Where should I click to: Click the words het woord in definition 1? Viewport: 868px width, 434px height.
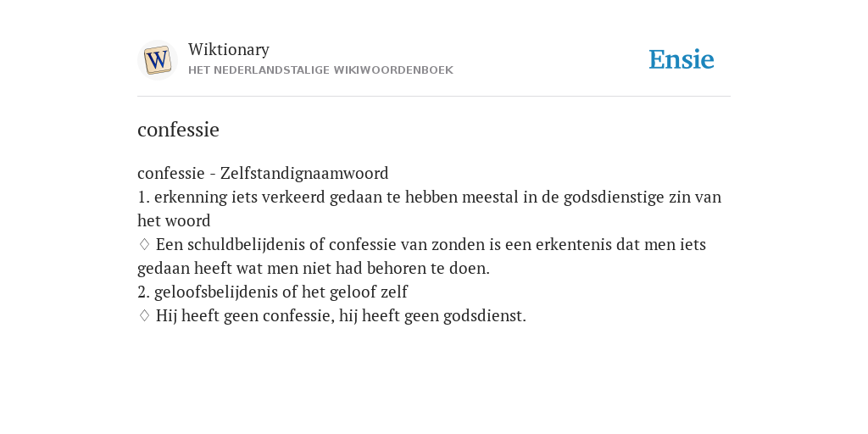(x=174, y=221)
